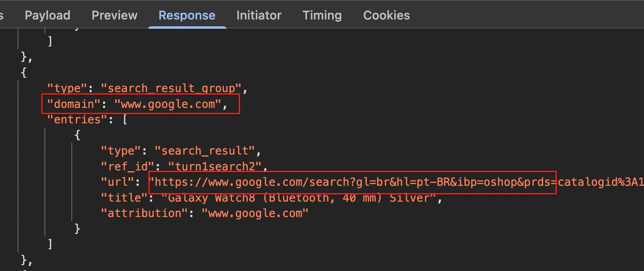
Task: Open the Cookies tab
Action: [x=386, y=15]
